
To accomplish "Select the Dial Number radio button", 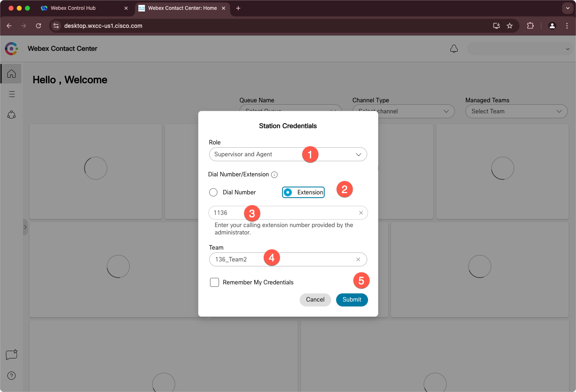I will [213, 192].
